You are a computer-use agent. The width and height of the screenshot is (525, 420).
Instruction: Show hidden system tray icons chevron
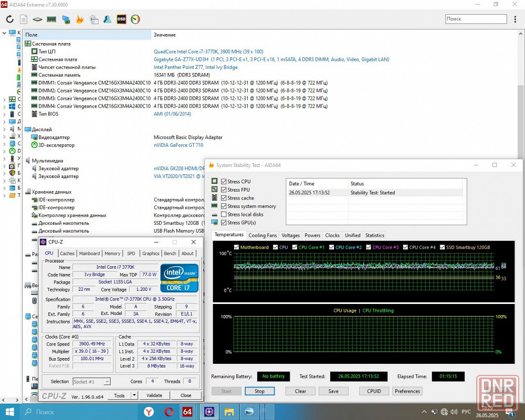[424, 412]
